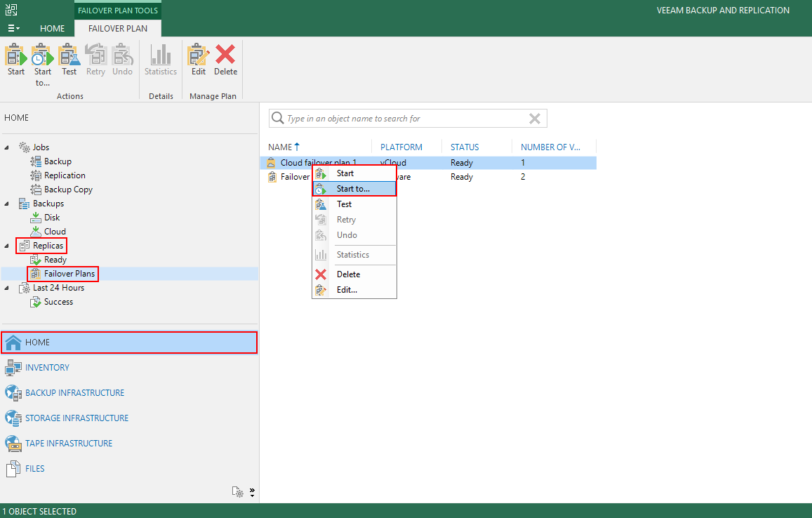The height and width of the screenshot is (518, 812).
Task: Sort the list by the STATUS column
Action: [x=465, y=147]
